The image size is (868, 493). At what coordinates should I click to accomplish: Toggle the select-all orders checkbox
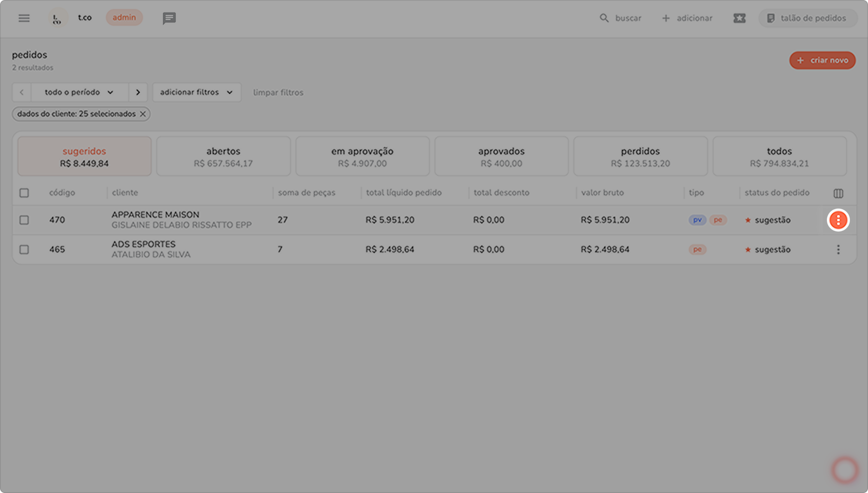(24, 193)
